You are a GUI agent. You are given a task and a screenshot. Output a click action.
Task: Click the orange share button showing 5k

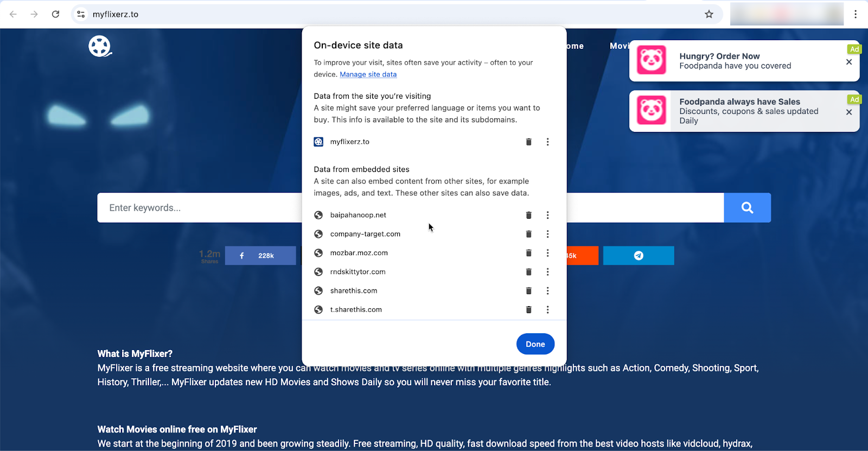pos(583,256)
